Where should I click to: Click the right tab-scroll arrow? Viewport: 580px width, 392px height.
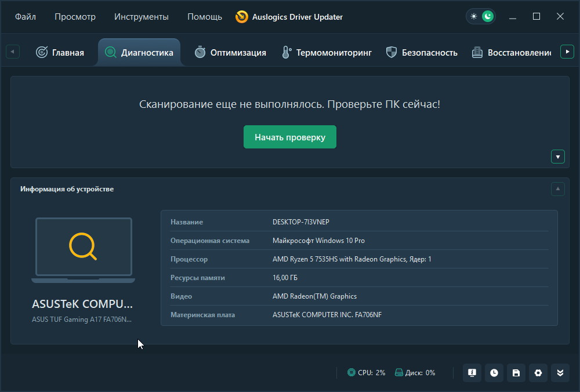(567, 52)
